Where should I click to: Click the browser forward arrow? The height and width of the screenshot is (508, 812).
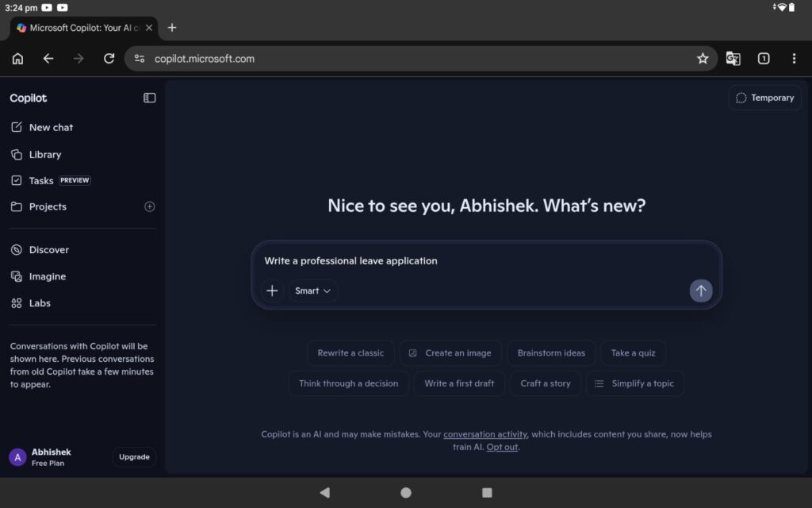(x=79, y=59)
